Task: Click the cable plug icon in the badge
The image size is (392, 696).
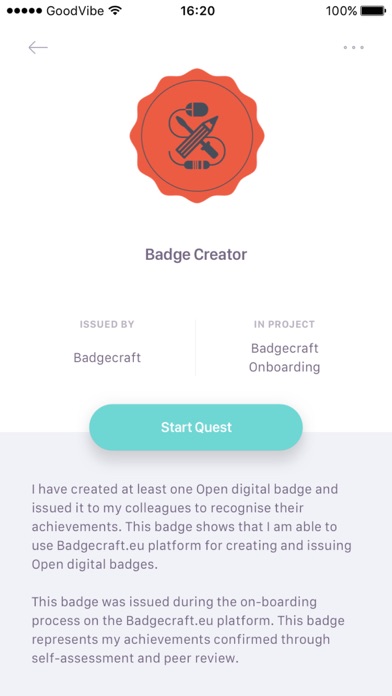Action: [x=196, y=165]
